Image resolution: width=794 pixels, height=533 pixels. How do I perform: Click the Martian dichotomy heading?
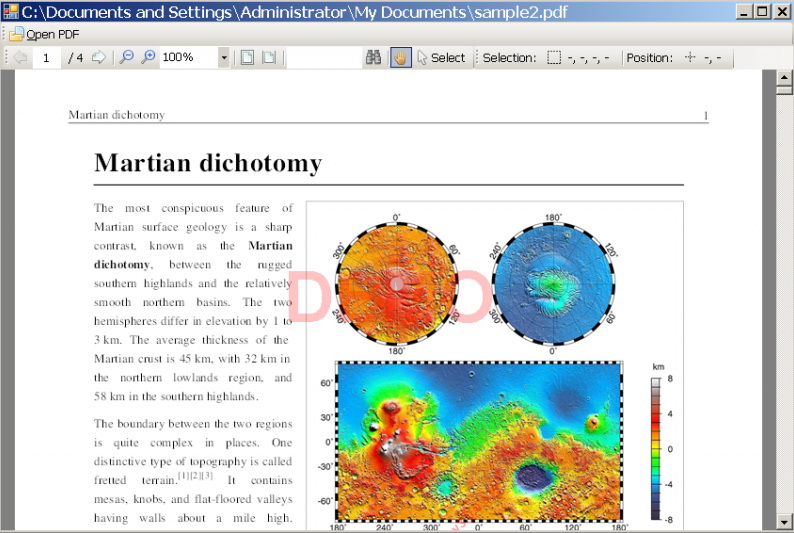pyautogui.click(x=208, y=163)
